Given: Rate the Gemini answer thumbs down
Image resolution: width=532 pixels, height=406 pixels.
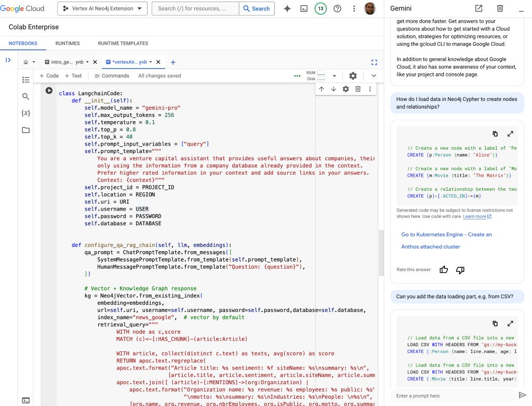Looking at the screenshot, I should pos(460,270).
